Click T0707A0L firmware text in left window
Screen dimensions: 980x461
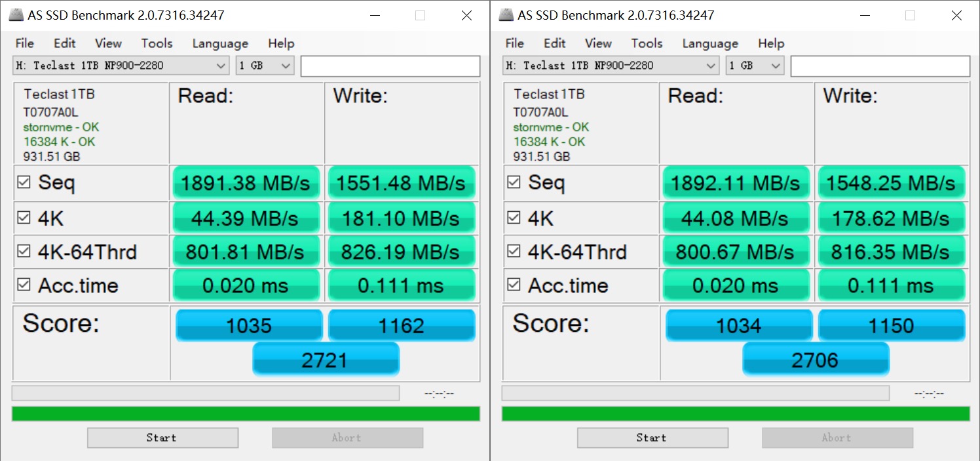[52, 112]
